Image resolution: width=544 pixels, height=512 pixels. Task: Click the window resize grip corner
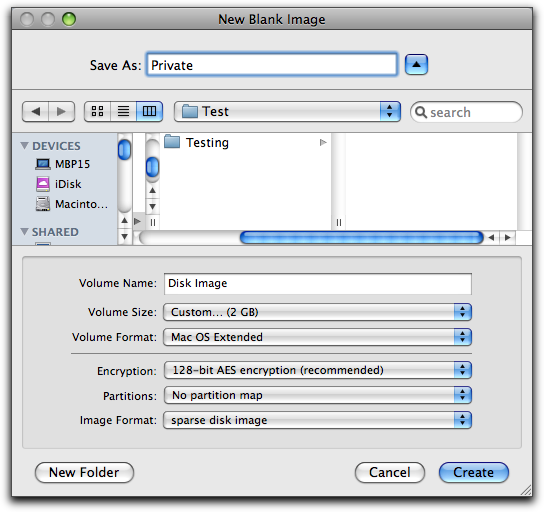(x=526, y=490)
